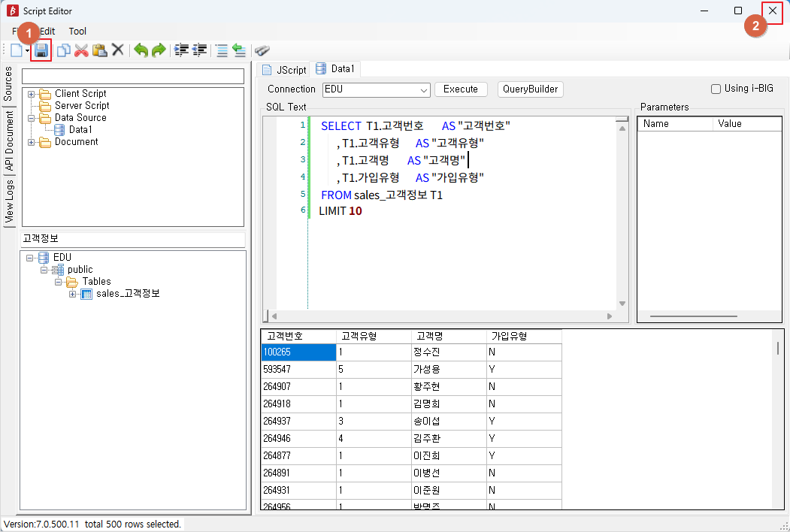Open the Connection EDU dropdown
The height and width of the screenshot is (532, 790).
tap(376, 89)
